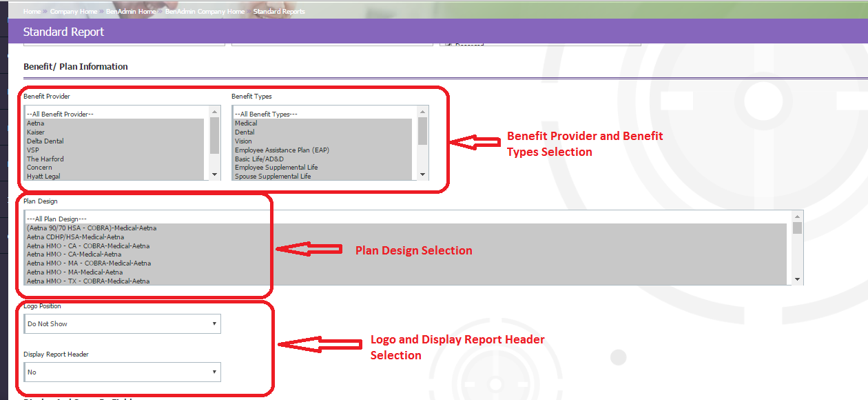This screenshot has height=400, width=868.
Task: Open Company Home breadcrumb link
Action: pyautogui.click(x=73, y=12)
